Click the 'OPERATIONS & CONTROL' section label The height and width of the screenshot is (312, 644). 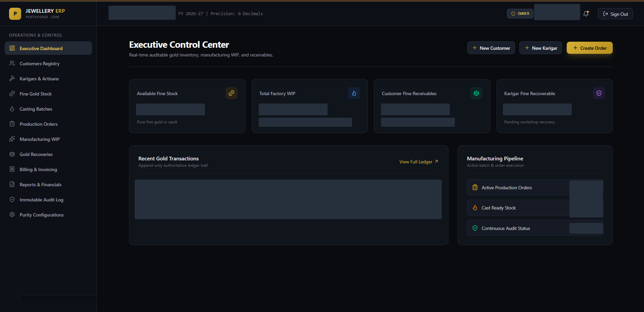tap(36, 35)
